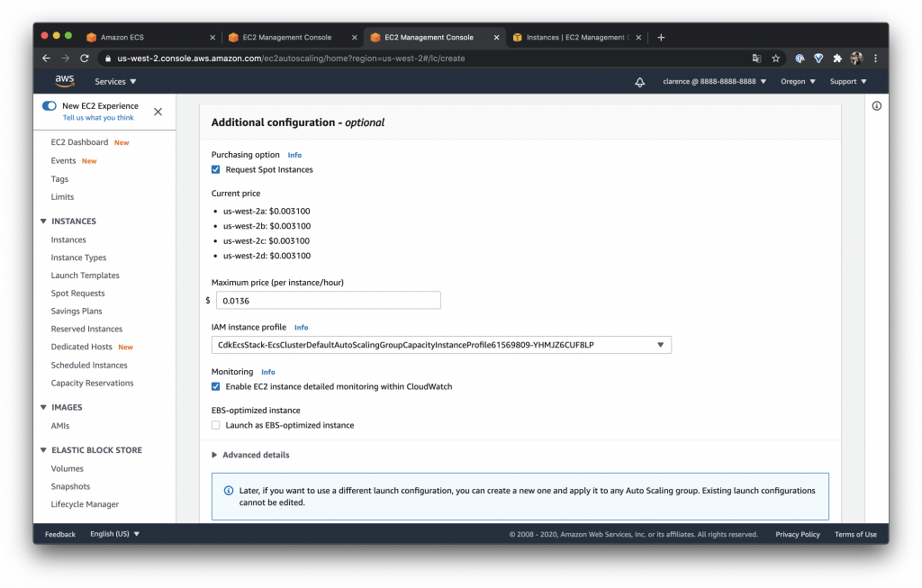The image size is (922, 588).
Task: Click the Maximum price input field
Action: [x=328, y=301]
